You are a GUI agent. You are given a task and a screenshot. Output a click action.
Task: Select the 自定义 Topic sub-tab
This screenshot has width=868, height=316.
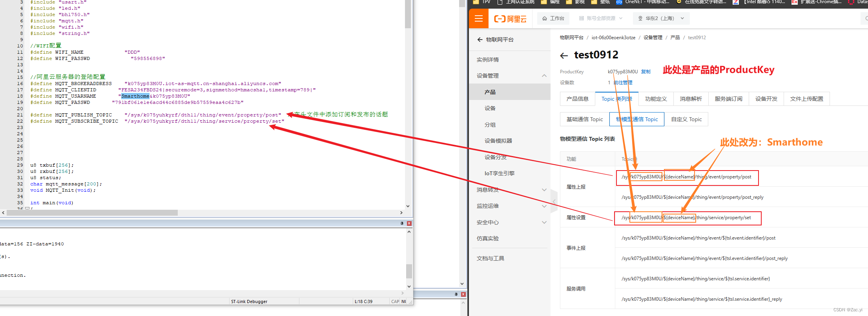click(x=686, y=119)
